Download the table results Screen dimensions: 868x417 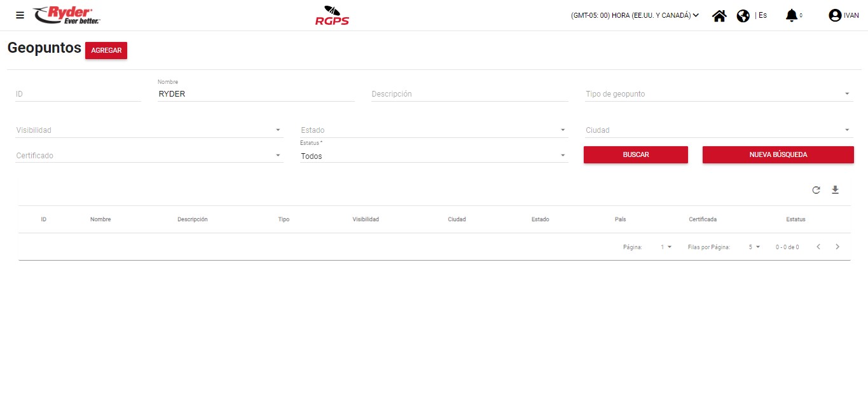835,190
